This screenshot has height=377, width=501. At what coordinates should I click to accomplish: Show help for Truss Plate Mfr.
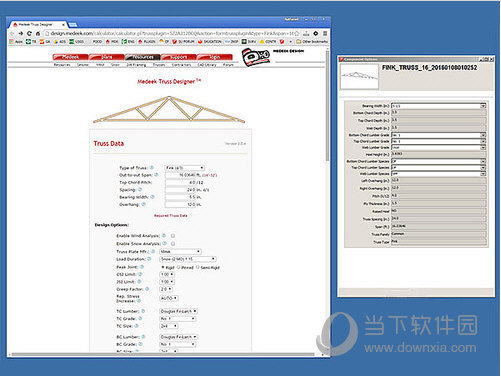(x=153, y=251)
